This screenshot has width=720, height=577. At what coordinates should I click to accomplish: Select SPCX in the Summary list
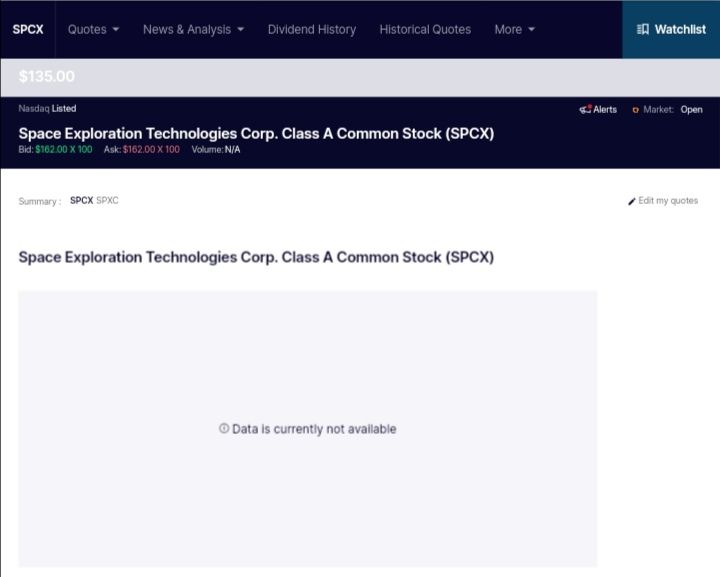(81, 201)
